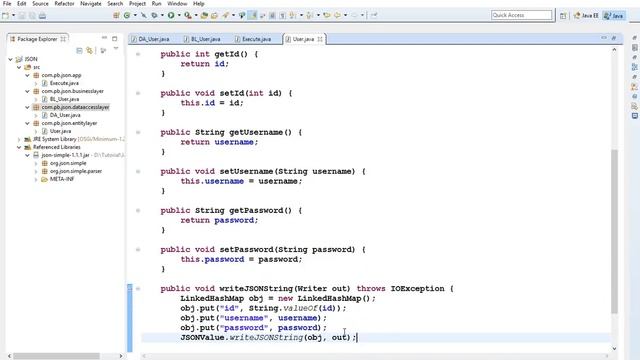Collapse All in Package Explorer
The width and height of the screenshot is (640, 360).
80,51
